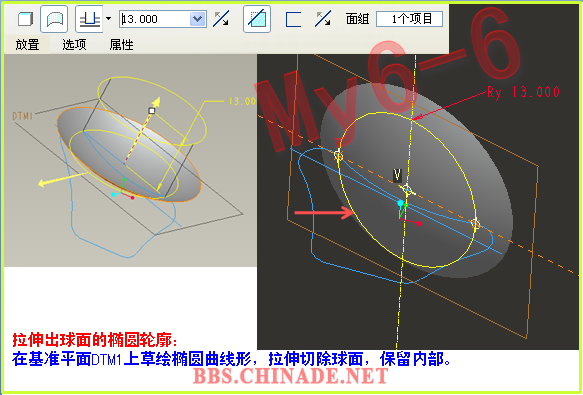Flip the extrude depth direction
This screenshot has height=395, width=583.
click(x=221, y=19)
